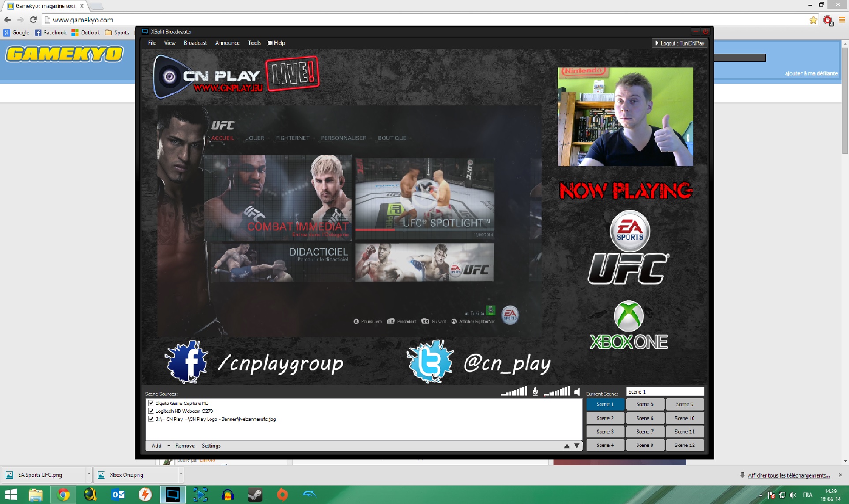Move selected source down with down arrow
The image size is (849, 504).
click(x=576, y=446)
